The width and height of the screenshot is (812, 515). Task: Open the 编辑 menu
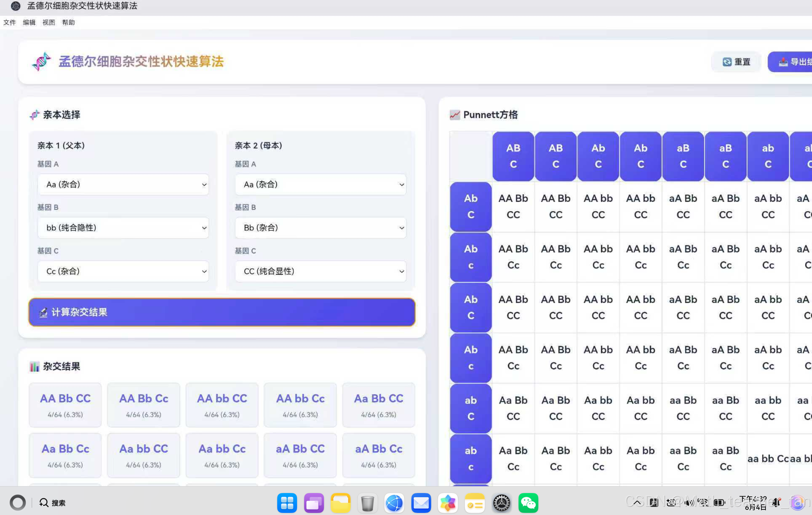29,22
